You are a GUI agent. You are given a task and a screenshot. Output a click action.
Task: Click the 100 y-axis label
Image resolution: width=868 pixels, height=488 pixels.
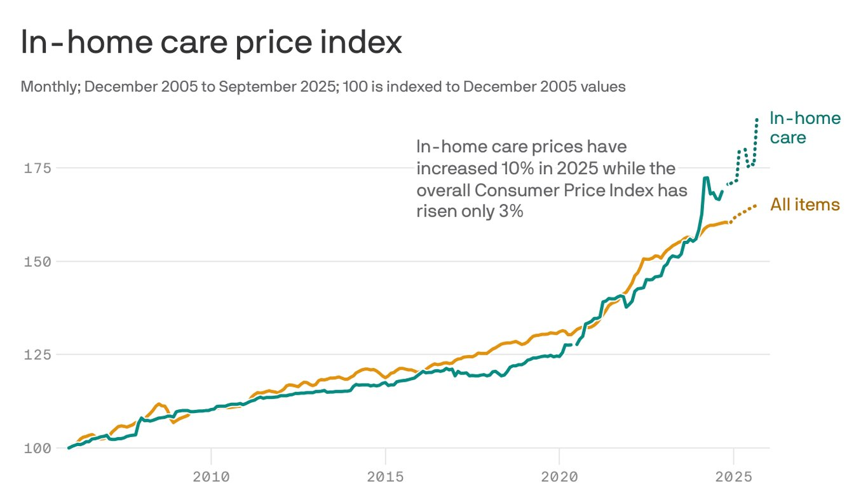click(37, 448)
